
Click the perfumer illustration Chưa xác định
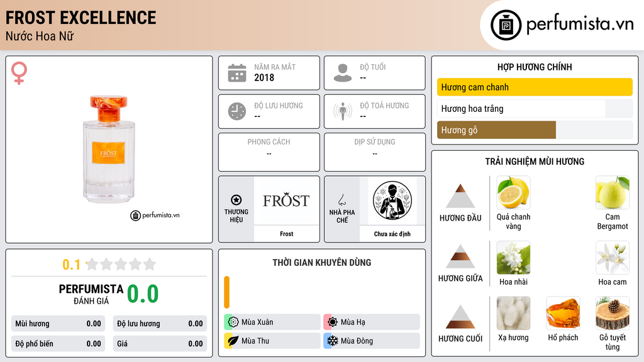click(x=392, y=200)
